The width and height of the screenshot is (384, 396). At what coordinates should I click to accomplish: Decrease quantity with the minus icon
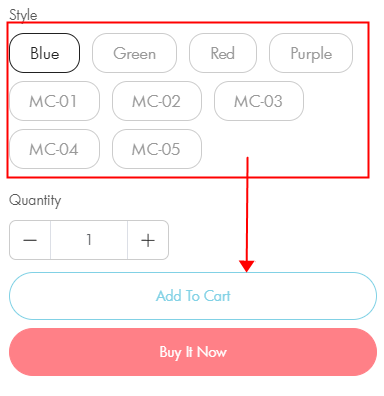tap(30, 240)
